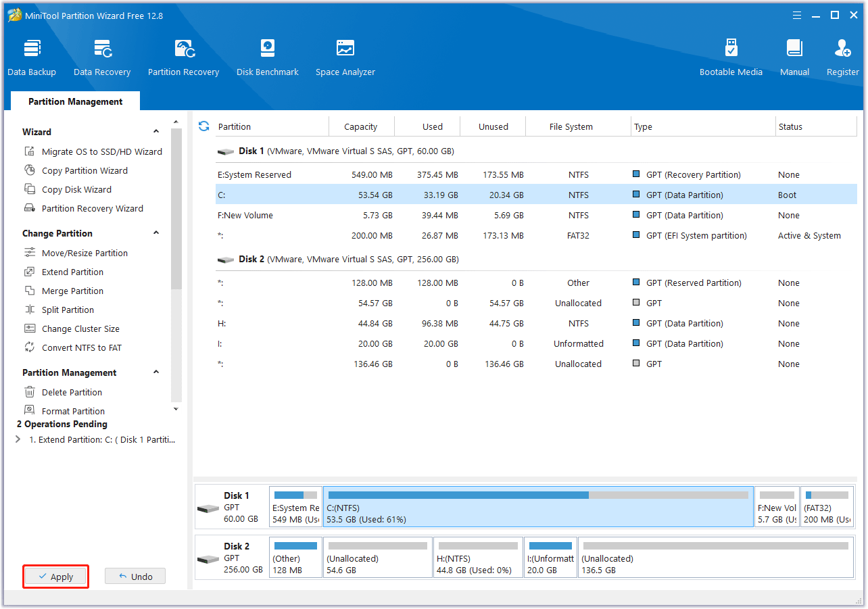Collapse the Wizard section
This screenshot has width=868, height=609.
coord(156,132)
